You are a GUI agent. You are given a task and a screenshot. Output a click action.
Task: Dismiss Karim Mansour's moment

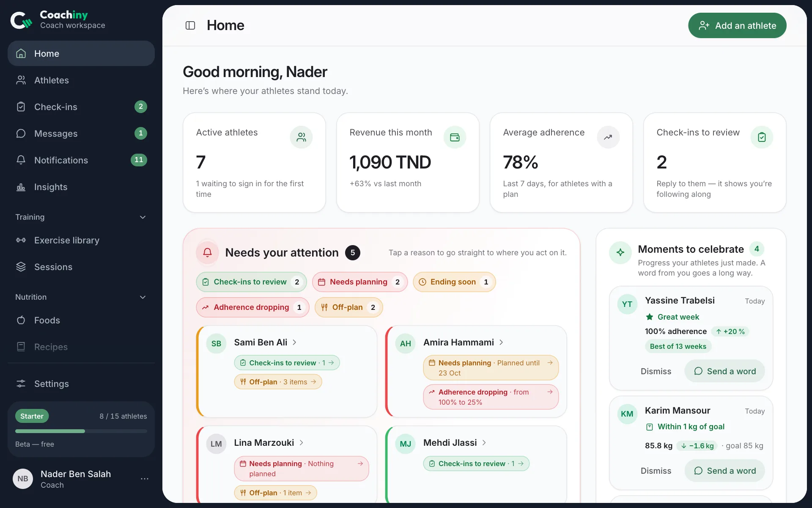(656, 471)
